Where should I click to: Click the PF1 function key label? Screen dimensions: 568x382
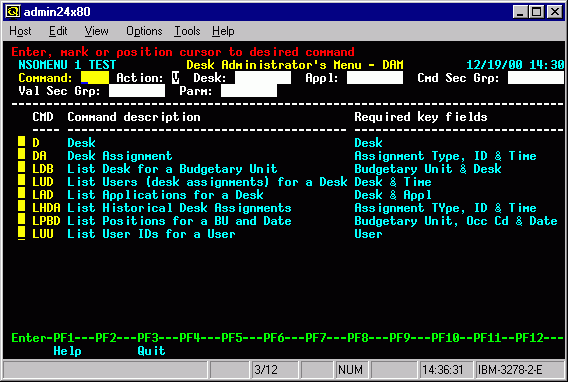click(x=64, y=338)
